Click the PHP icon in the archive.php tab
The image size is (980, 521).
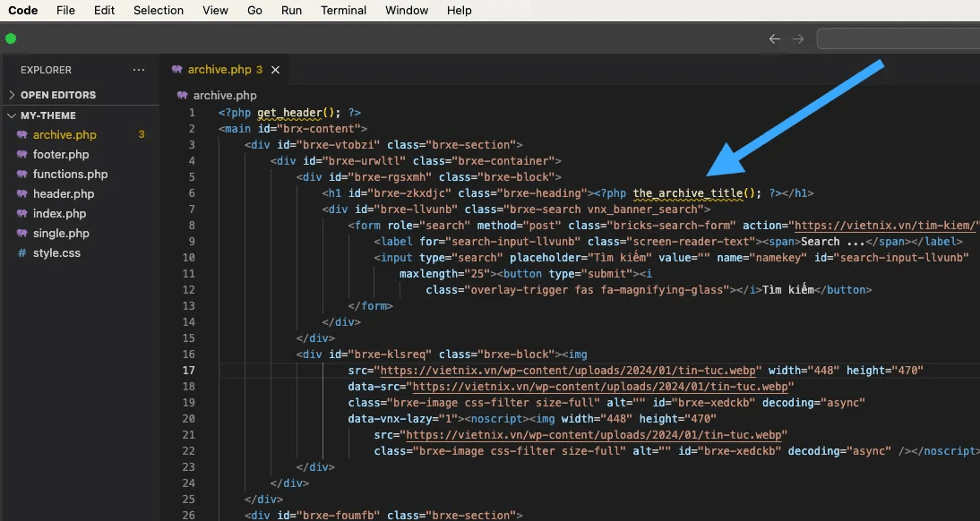click(176, 70)
